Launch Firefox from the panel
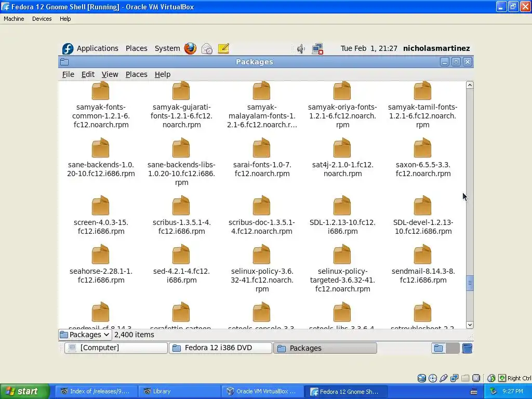Screen dimensions: 532x399 click(x=190, y=48)
